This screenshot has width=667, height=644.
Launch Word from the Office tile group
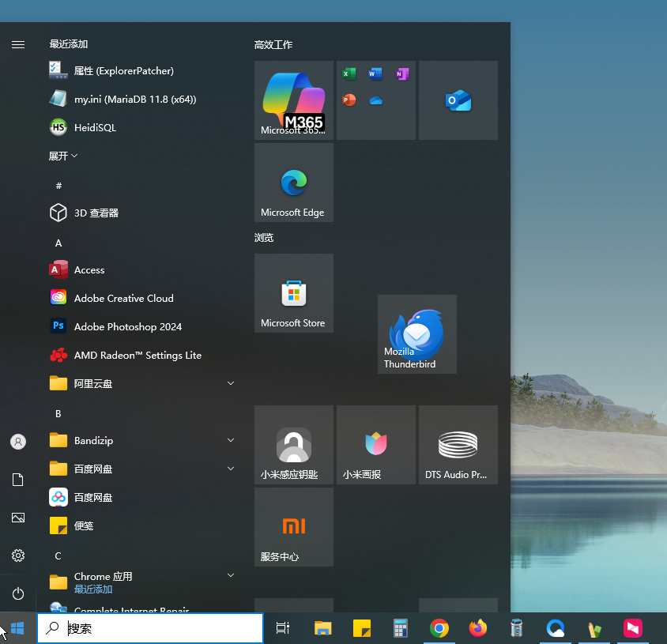[x=375, y=74]
